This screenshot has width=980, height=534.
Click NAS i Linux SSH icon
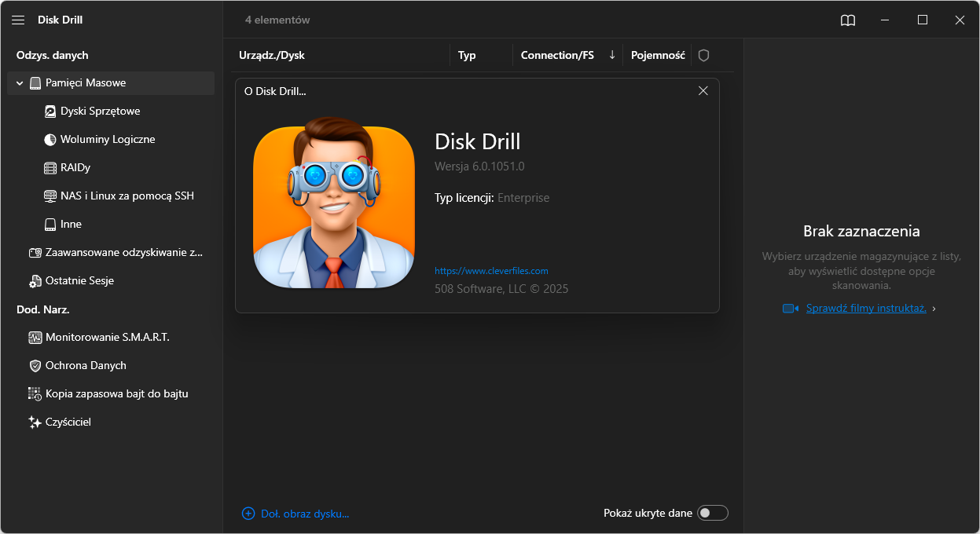coord(50,196)
